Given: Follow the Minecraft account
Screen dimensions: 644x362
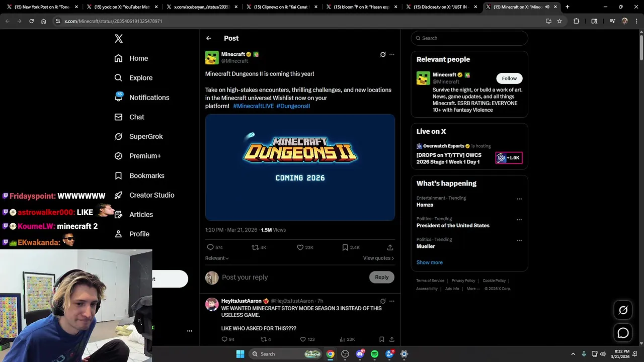Looking at the screenshot, I should click(x=509, y=78).
